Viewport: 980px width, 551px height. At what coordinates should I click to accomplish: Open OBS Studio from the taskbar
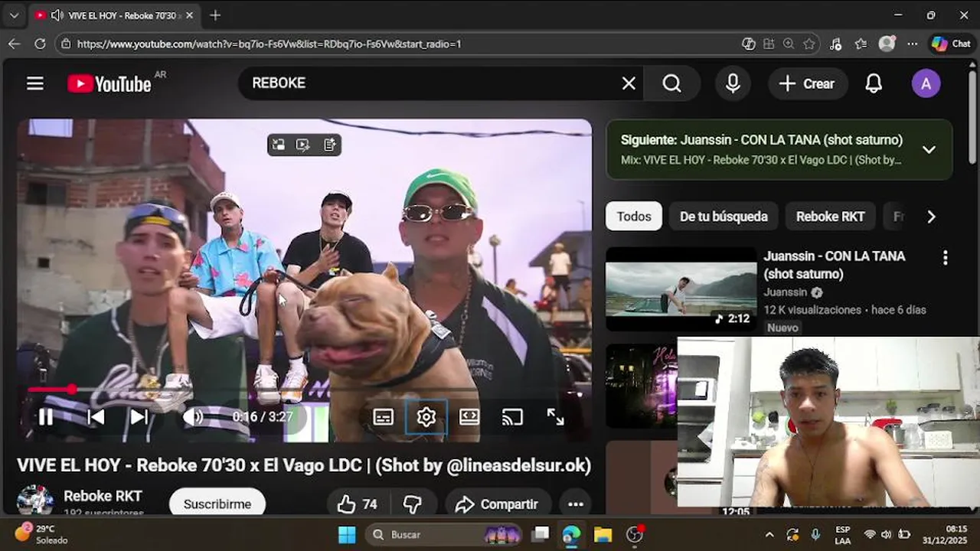[x=635, y=534]
